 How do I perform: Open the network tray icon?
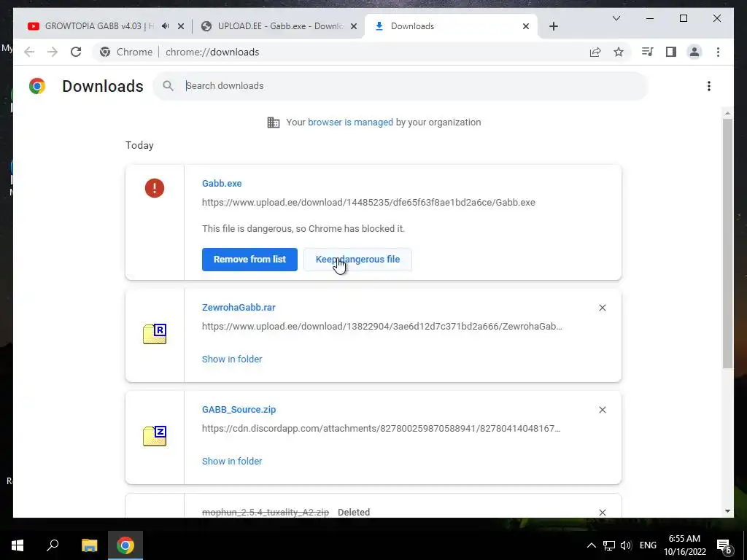pos(609,545)
